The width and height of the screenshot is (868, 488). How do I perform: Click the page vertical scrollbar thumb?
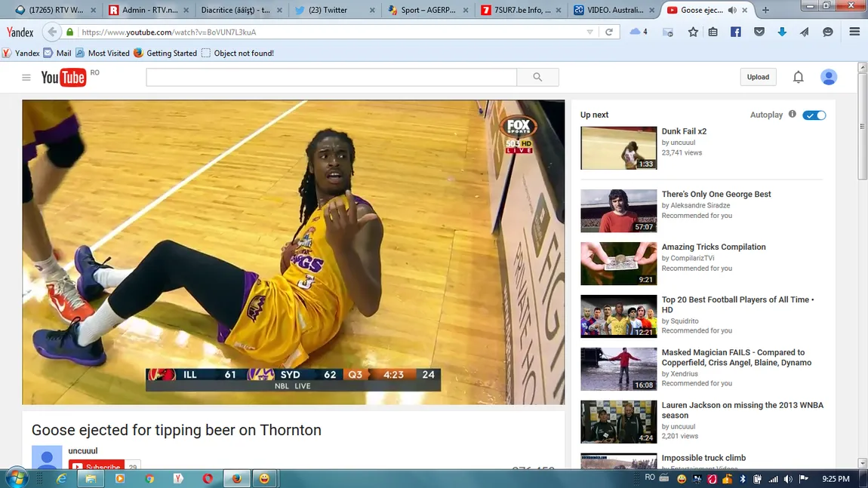point(863,126)
